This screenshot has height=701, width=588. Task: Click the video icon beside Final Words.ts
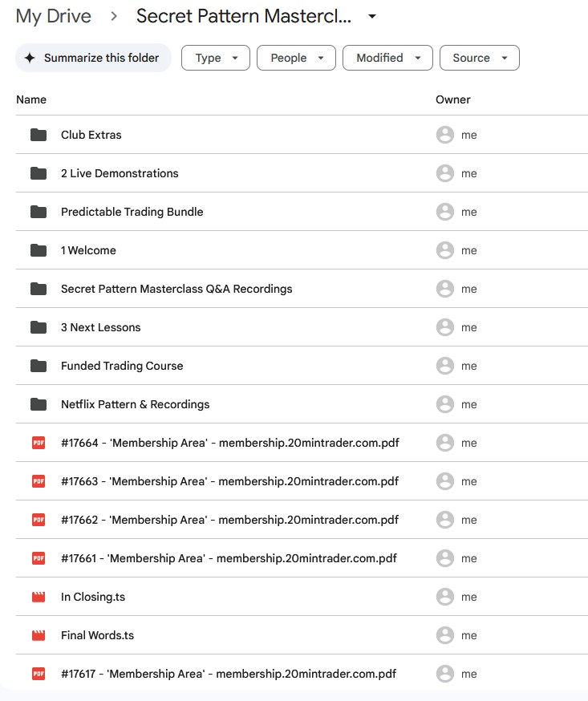click(x=39, y=635)
